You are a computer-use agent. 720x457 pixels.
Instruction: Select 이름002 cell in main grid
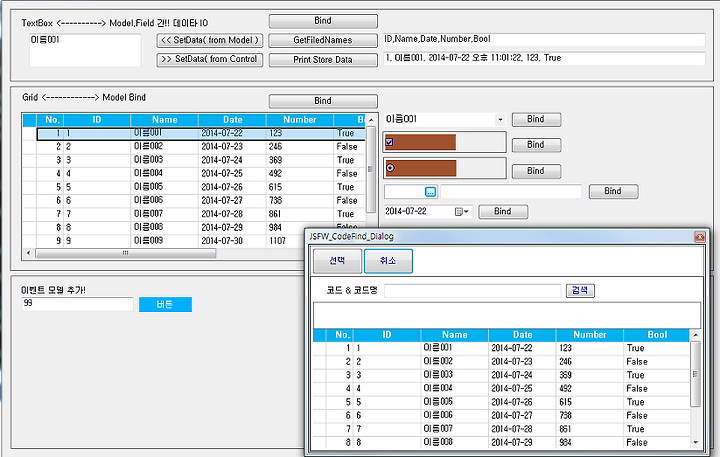[x=164, y=147]
